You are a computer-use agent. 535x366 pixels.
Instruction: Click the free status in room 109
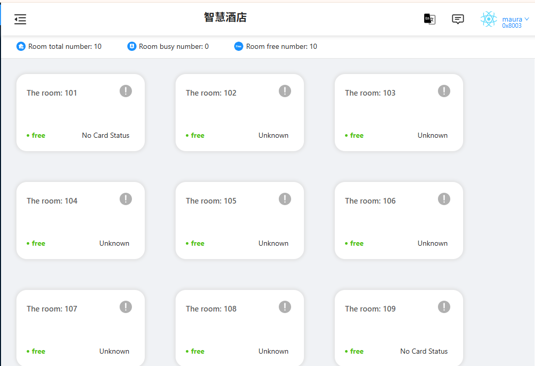tap(354, 351)
